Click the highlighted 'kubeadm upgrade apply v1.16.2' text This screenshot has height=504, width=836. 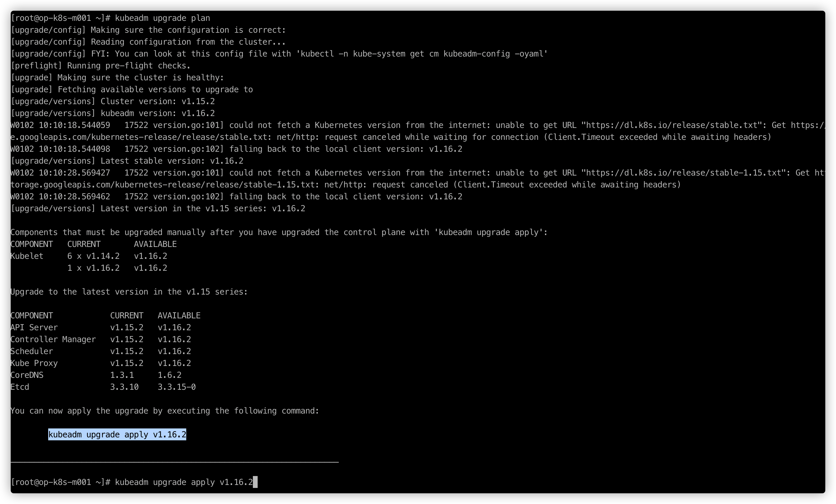tap(117, 434)
